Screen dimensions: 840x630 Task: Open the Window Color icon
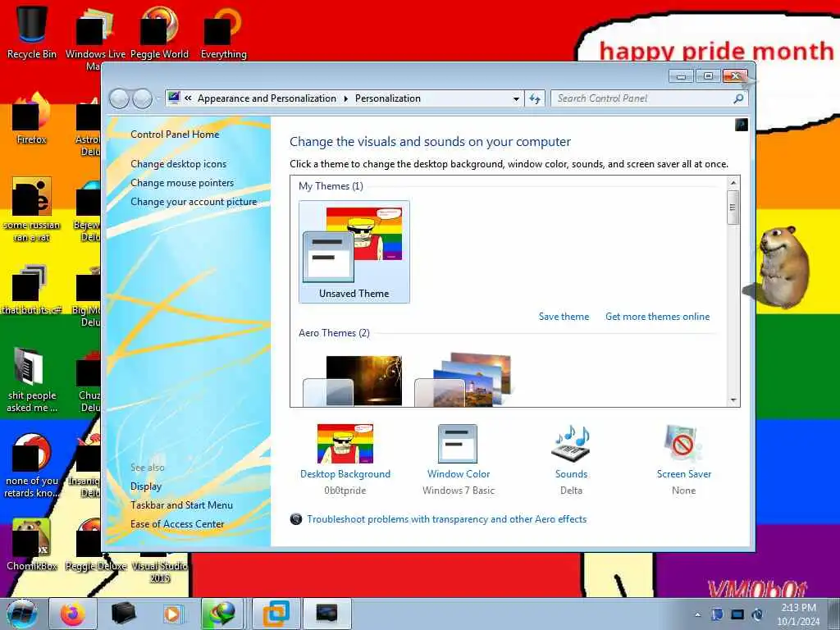458,444
